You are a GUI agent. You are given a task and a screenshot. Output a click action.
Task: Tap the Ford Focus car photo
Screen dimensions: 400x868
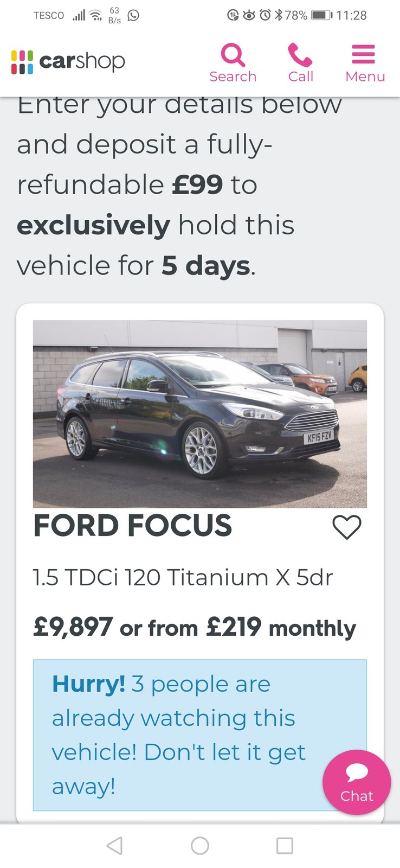point(199,413)
